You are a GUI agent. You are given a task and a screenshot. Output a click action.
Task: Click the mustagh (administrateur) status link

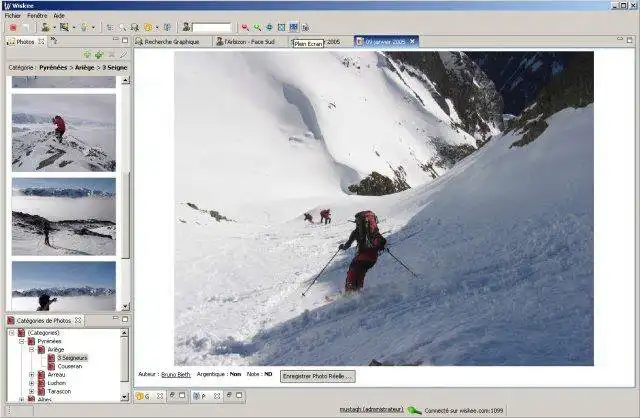point(371,409)
